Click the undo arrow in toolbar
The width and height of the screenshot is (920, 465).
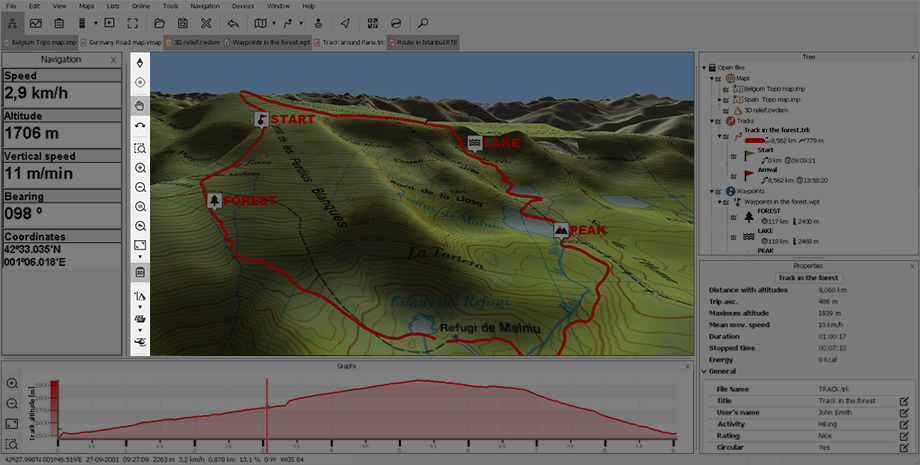(x=233, y=22)
